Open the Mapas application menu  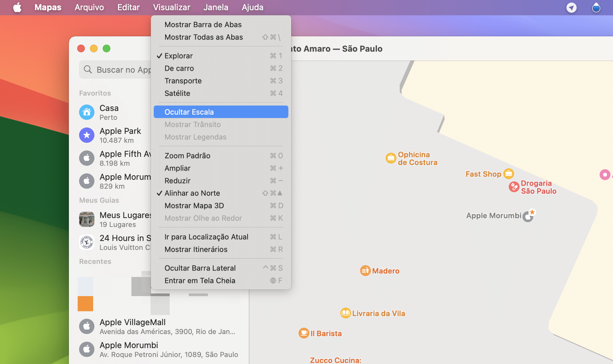48,7
